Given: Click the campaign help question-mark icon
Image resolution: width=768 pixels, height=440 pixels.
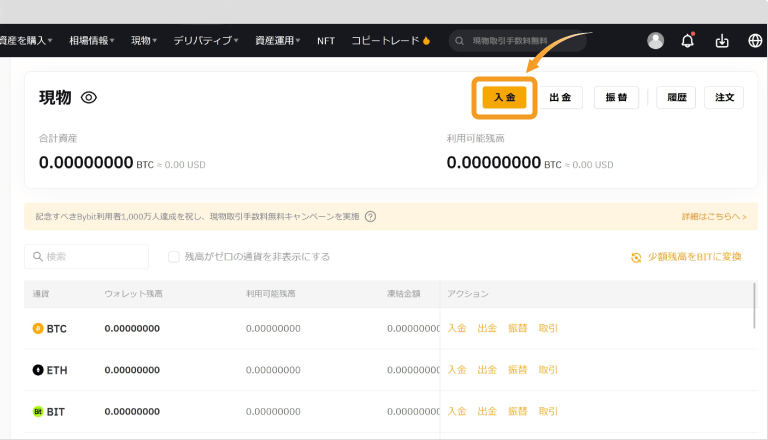Looking at the screenshot, I should click(371, 217).
